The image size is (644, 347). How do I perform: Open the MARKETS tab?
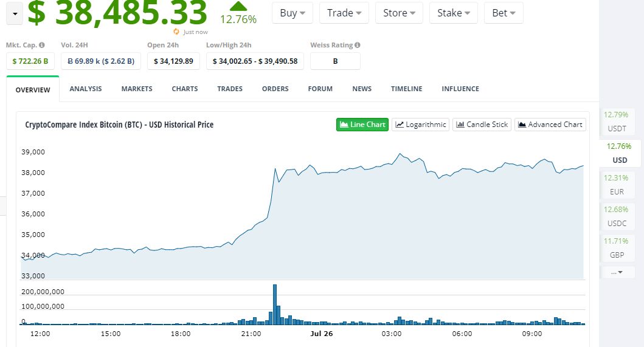coord(137,89)
